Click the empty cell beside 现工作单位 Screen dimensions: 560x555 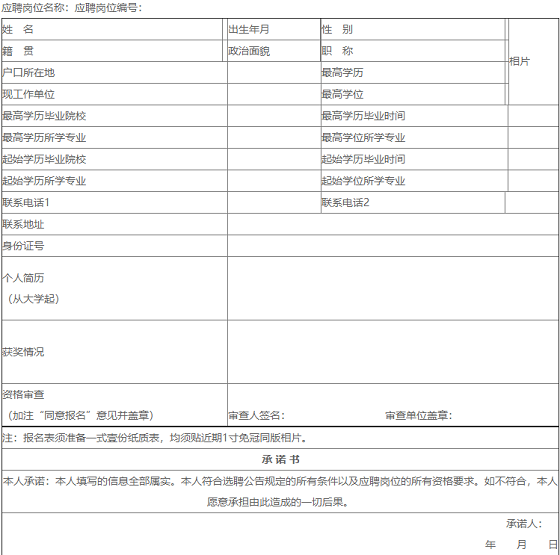coord(274,94)
